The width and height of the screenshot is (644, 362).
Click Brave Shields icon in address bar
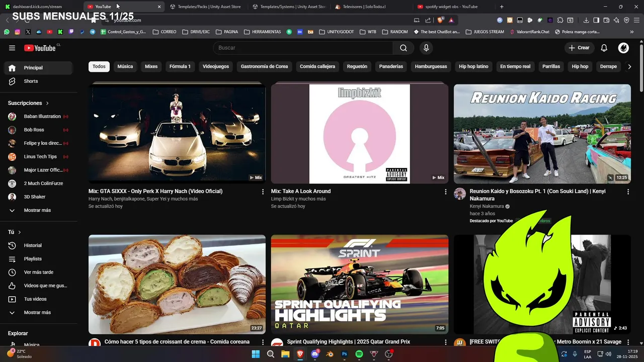pos(440,20)
